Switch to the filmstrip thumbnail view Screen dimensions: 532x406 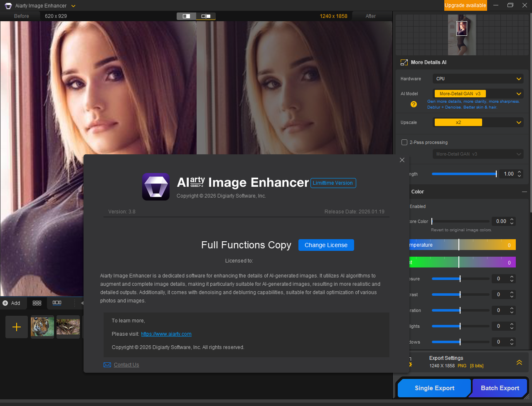click(57, 303)
